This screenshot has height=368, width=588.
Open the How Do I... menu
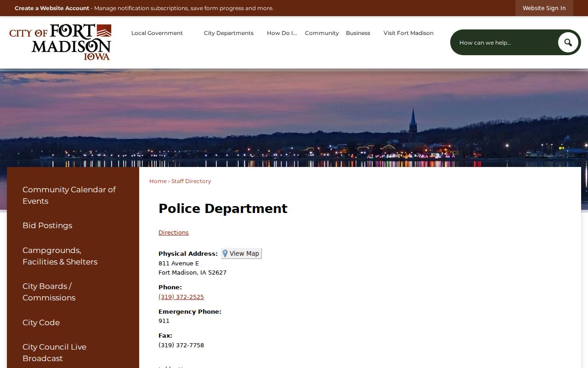click(x=282, y=33)
